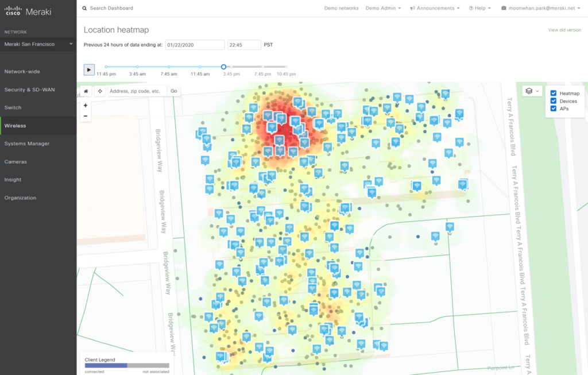Click the home icon on map toolbar

pos(86,91)
